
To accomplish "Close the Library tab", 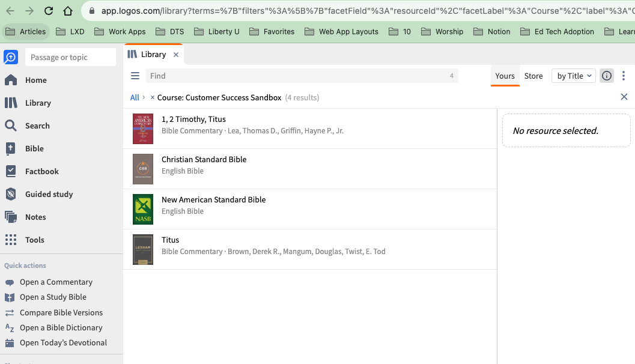I will click(176, 55).
